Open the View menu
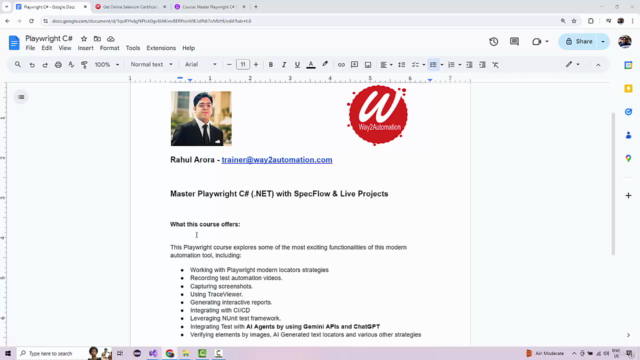The width and height of the screenshot is (640, 360). coord(64,48)
